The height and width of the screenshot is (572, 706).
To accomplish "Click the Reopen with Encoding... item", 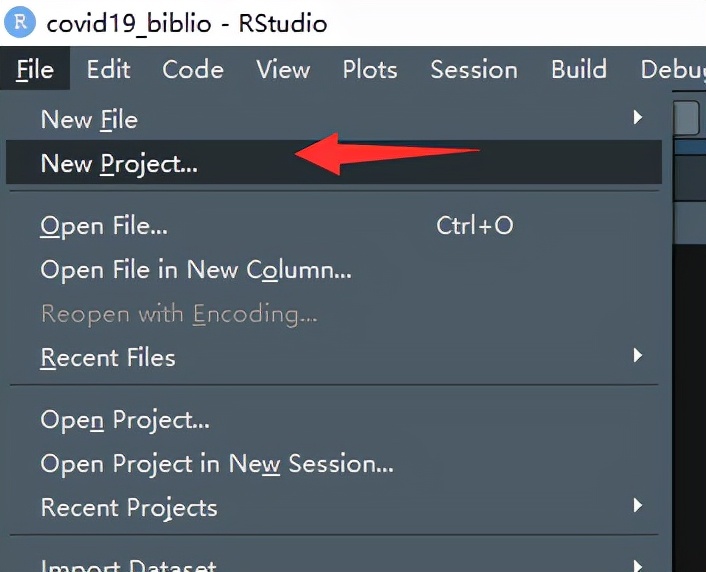I will [179, 314].
